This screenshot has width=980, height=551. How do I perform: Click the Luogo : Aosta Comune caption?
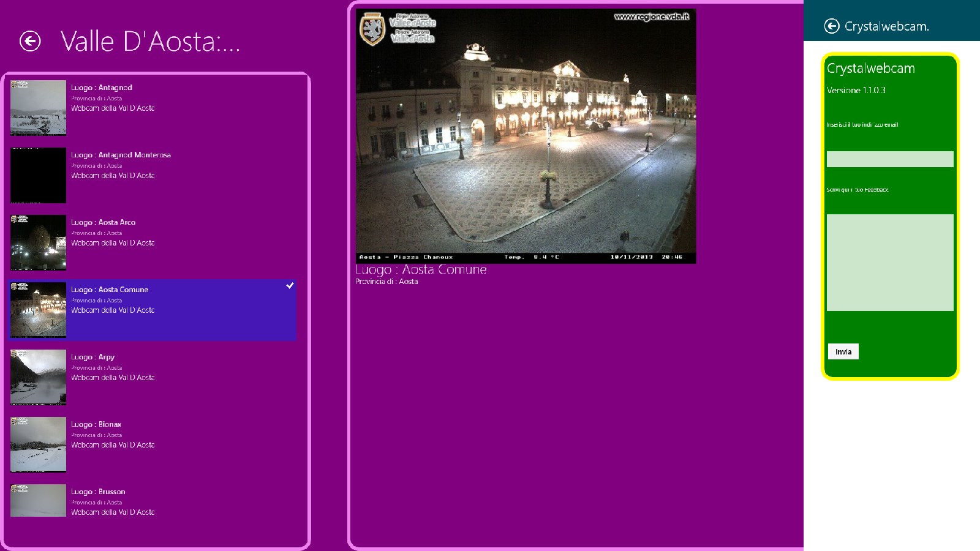421,269
